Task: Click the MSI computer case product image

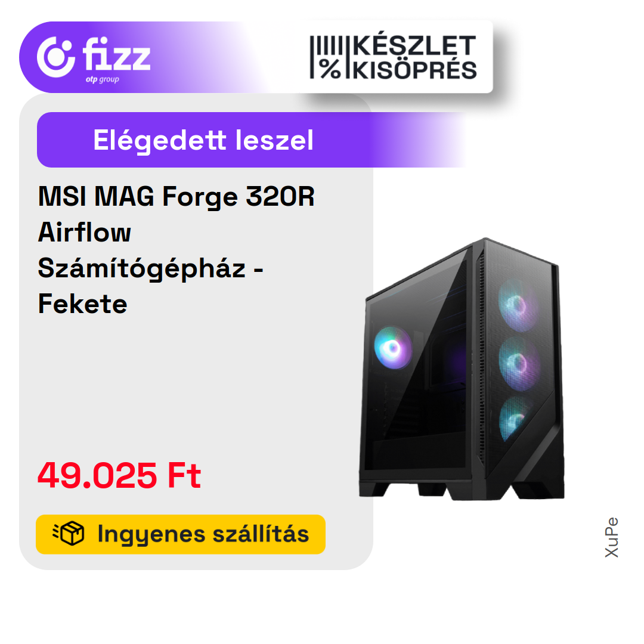Action: point(462,369)
